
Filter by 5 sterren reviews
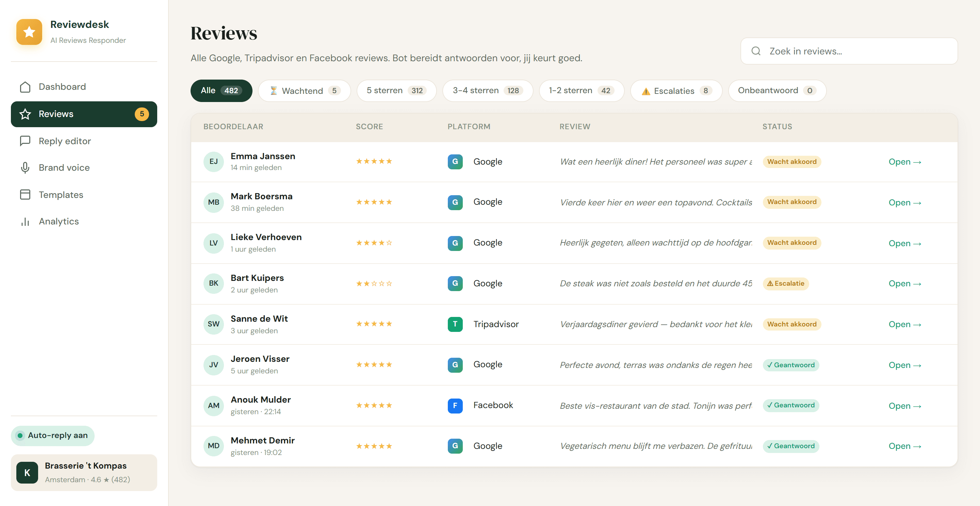click(x=396, y=90)
